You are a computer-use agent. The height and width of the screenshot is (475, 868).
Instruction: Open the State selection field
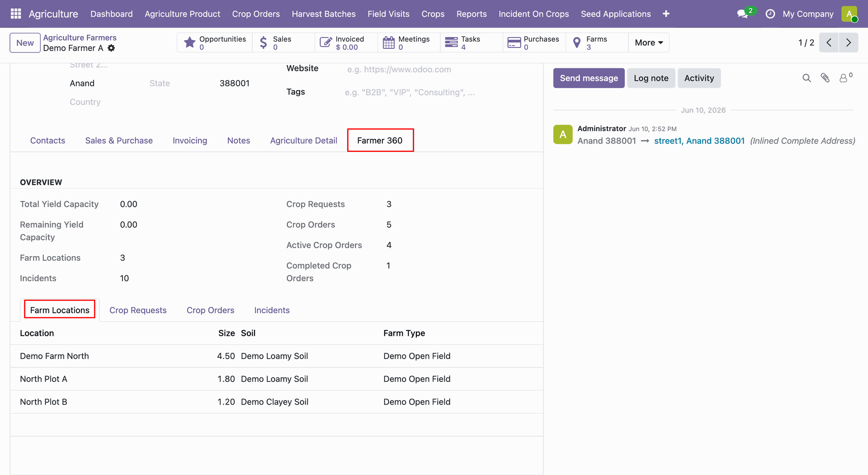[x=180, y=83]
